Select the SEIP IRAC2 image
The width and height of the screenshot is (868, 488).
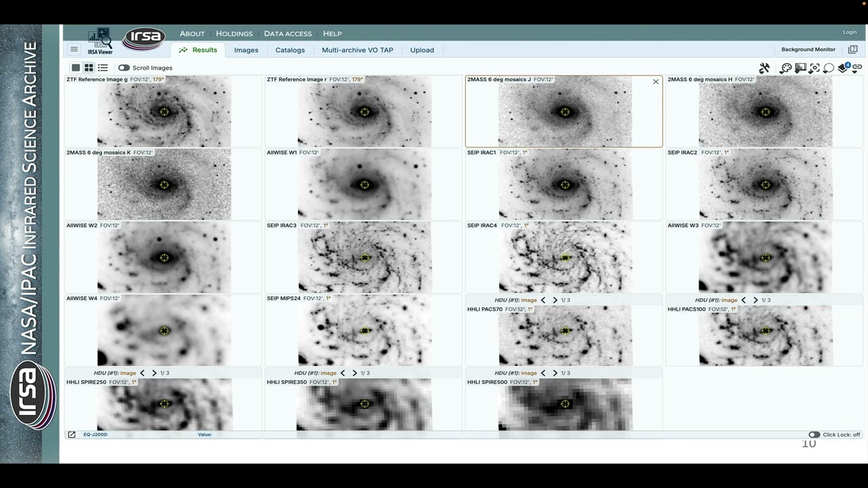765,184
